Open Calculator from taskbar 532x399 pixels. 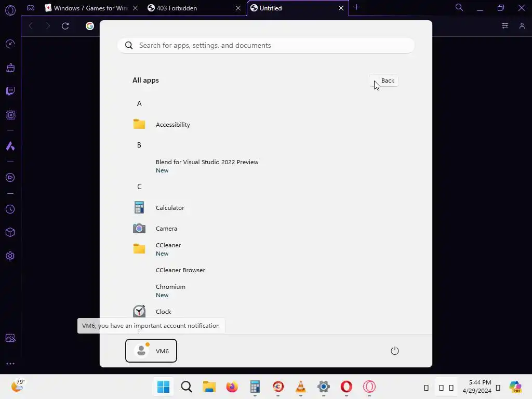tap(255, 387)
